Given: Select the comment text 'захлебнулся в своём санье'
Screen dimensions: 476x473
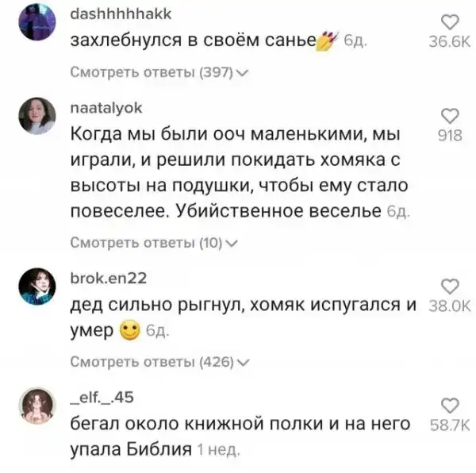Looking at the screenshot, I should coord(194,40).
